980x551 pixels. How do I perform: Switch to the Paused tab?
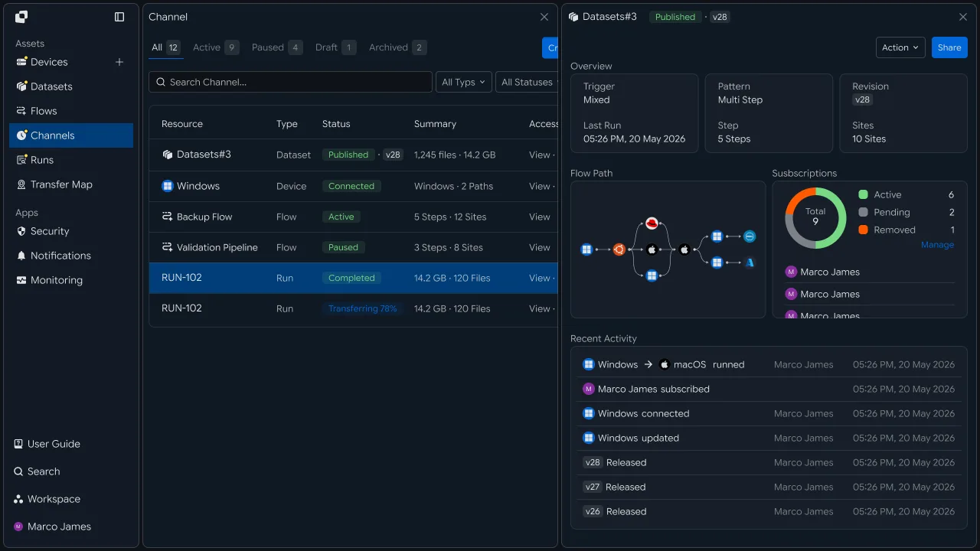(x=277, y=47)
